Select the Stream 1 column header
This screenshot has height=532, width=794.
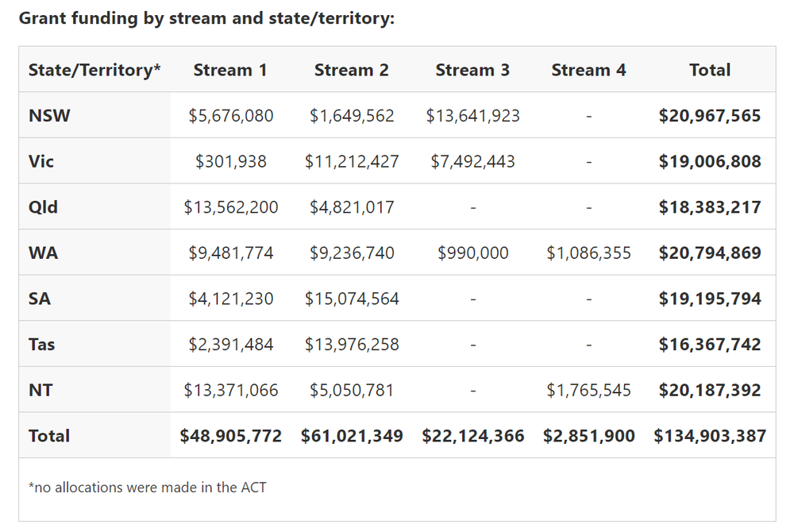pyautogui.click(x=231, y=70)
